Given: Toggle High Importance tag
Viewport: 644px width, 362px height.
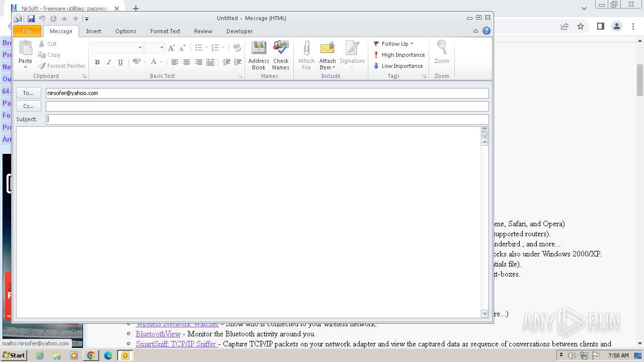Looking at the screenshot, I should (399, 55).
